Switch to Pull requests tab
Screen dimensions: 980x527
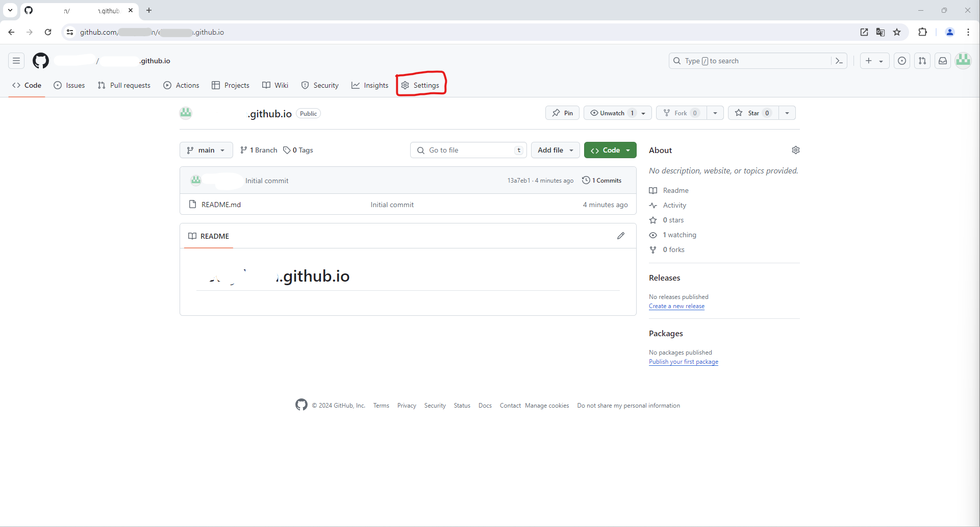coord(124,85)
